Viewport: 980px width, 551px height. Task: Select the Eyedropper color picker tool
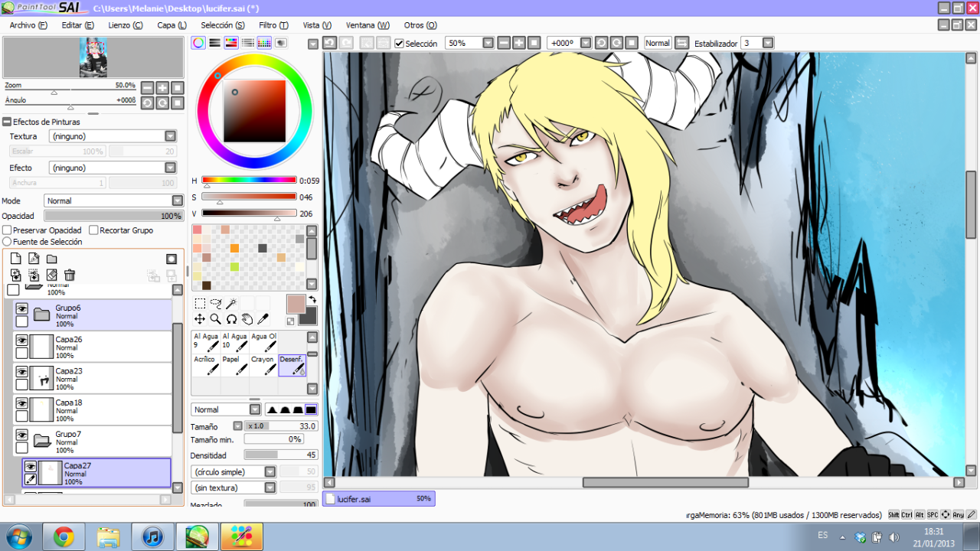pyautogui.click(x=263, y=319)
